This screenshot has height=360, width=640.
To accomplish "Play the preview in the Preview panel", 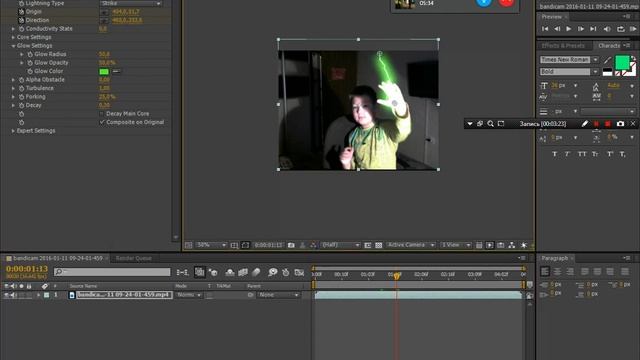I will pos(569,29).
